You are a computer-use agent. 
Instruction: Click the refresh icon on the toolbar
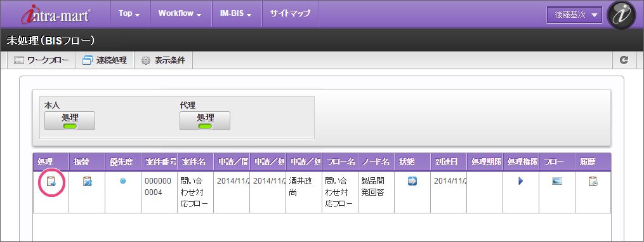pos(624,60)
